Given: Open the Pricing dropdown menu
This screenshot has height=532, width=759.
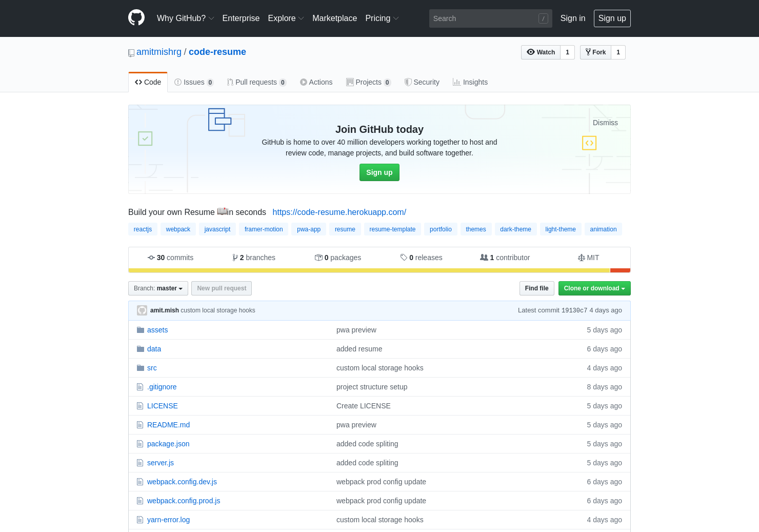Looking at the screenshot, I should pyautogui.click(x=382, y=18).
